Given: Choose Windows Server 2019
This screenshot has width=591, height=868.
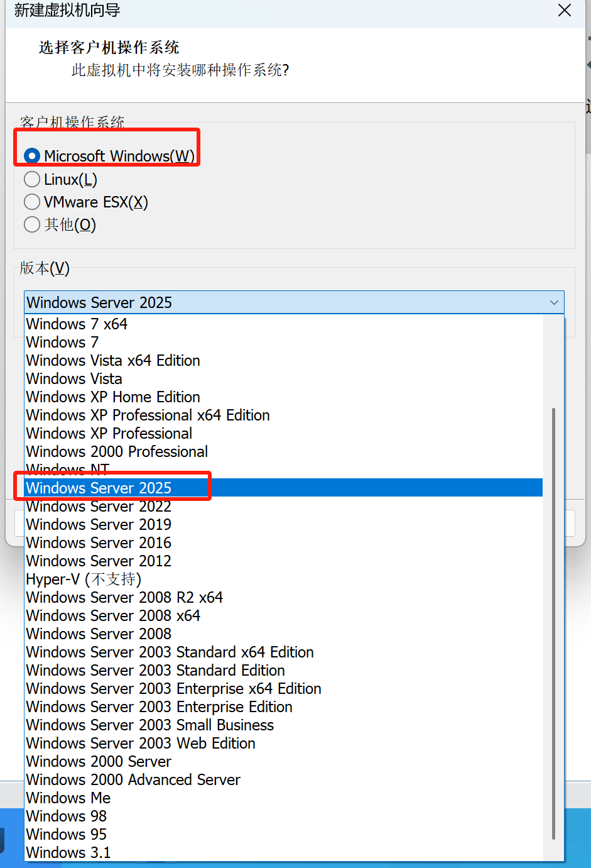Looking at the screenshot, I should tap(284, 524).
